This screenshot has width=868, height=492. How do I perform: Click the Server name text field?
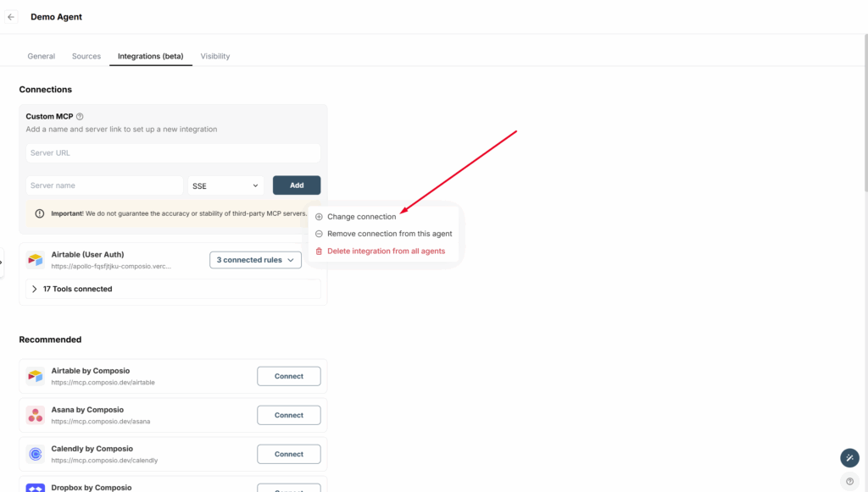pyautogui.click(x=104, y=185)
